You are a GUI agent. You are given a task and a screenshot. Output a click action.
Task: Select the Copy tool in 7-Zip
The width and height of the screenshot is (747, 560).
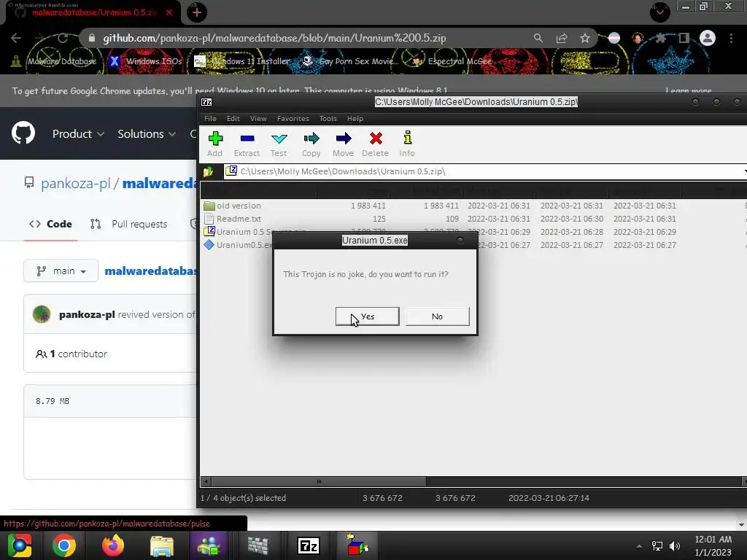point(311,144)
